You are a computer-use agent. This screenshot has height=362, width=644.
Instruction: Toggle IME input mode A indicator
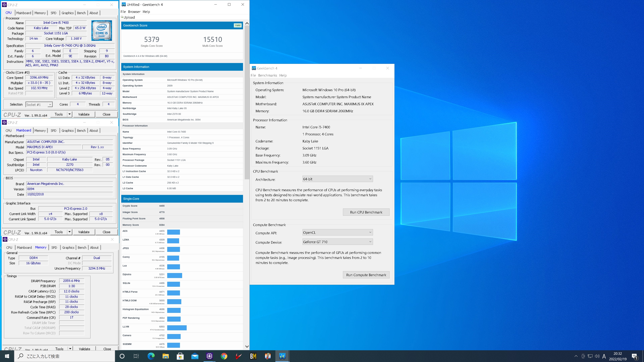pos(604,356)
